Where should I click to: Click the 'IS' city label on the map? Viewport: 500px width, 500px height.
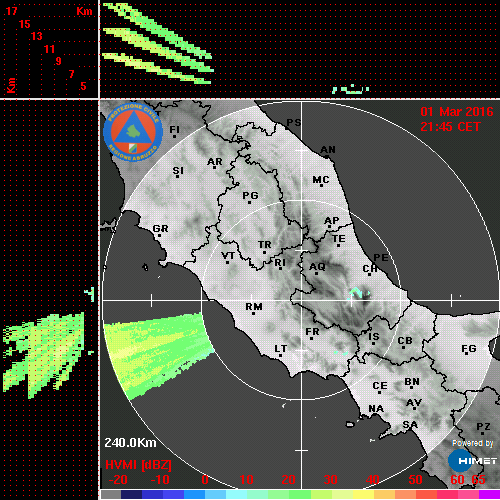[x=374, y=337]
